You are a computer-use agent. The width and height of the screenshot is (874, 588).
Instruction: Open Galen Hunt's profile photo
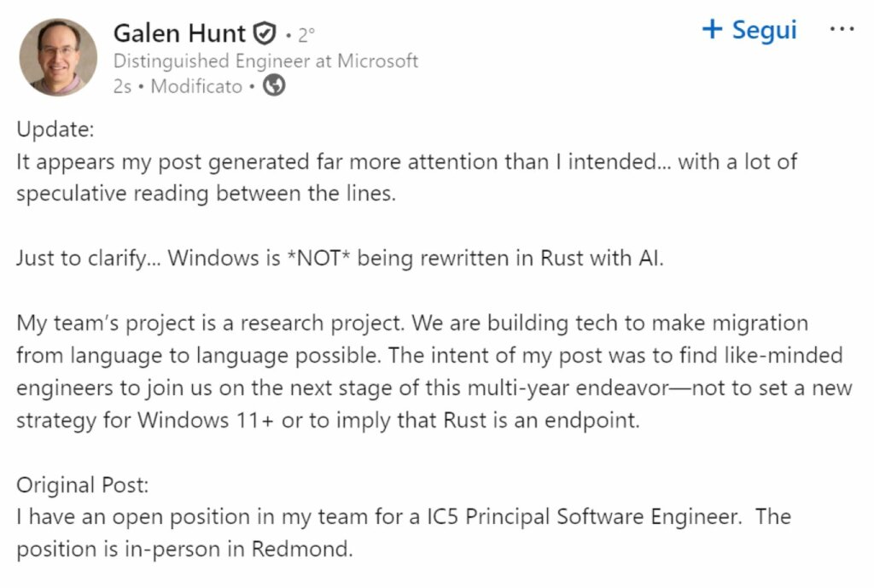click(58, 57)
